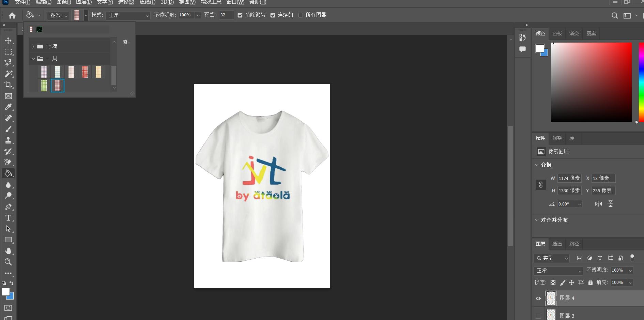
Task: Open pattern picker settings gear
Action: click(x=126, y=42)
